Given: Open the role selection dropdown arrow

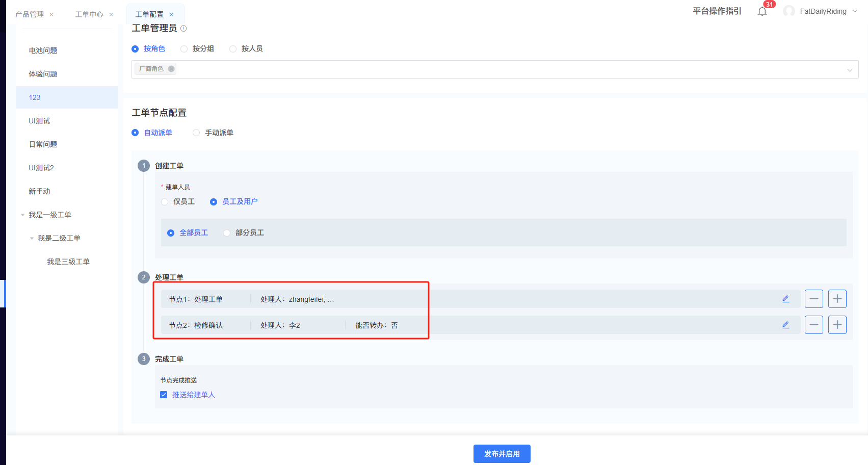Looking at the screenshot, I should click(x=849, y=70).
